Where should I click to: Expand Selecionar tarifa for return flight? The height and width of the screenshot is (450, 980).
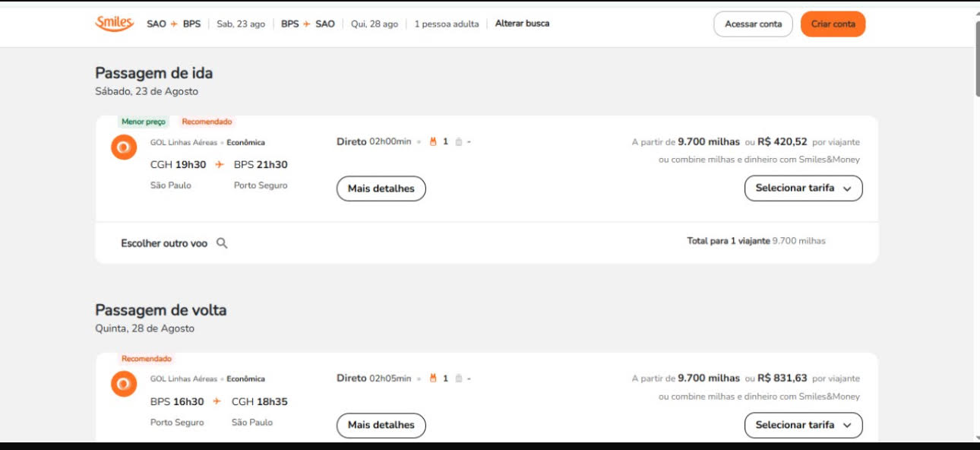(x=803, y=425)
